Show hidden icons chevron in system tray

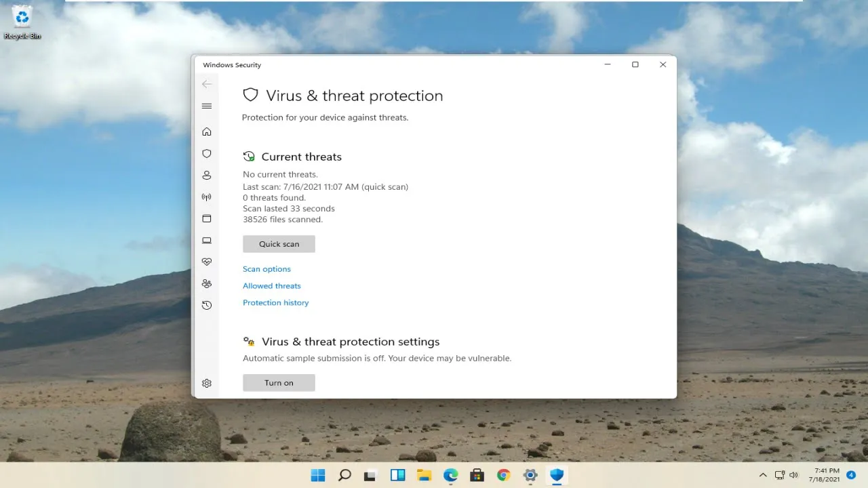click(763, 475)
